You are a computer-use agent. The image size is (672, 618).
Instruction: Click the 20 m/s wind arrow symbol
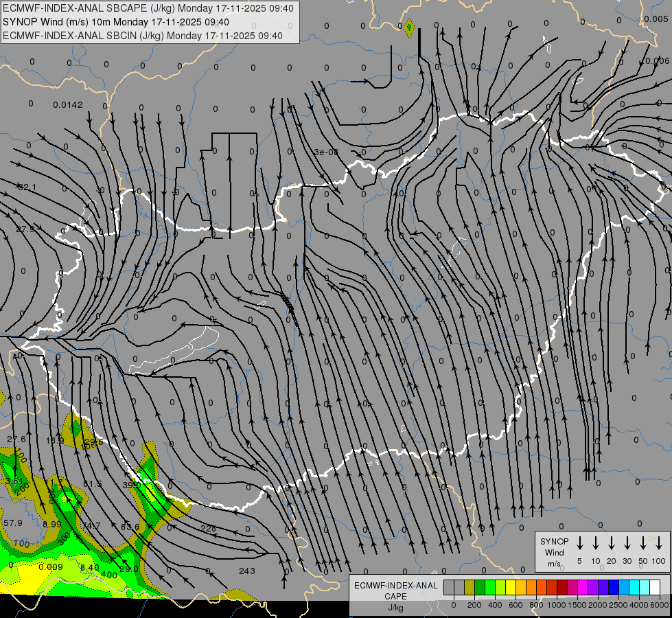tap(611, 543)
